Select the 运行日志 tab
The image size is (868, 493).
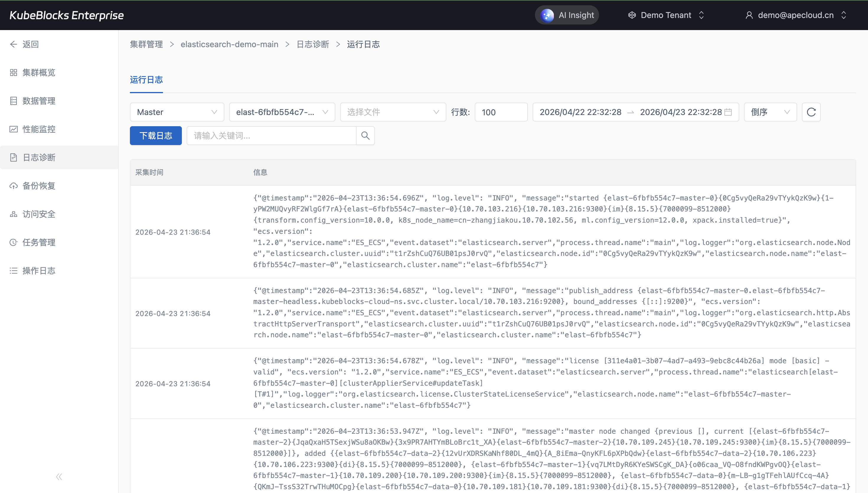point(146,80)
